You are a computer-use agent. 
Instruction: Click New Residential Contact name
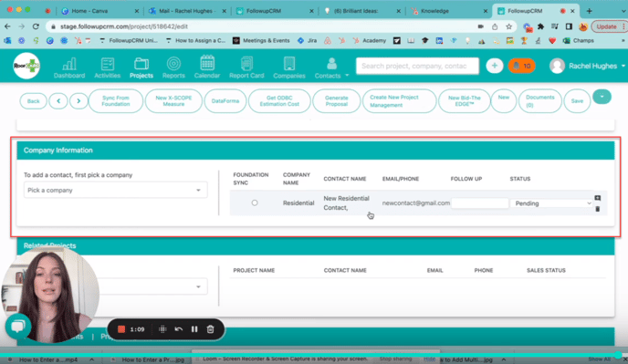click(x=347, y=203)
